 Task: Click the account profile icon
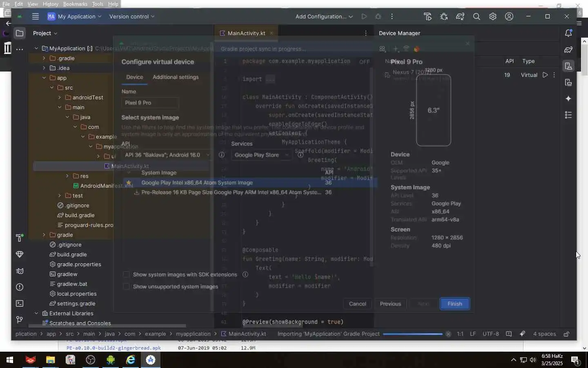click(509, 16)
